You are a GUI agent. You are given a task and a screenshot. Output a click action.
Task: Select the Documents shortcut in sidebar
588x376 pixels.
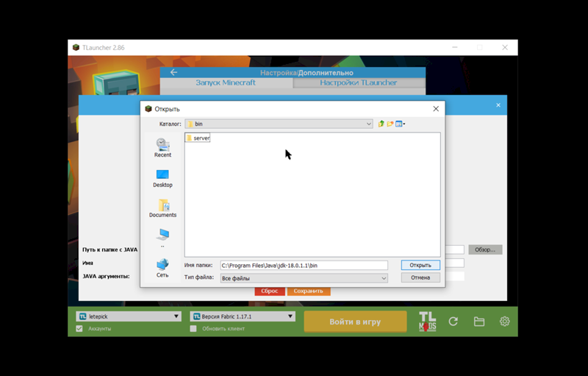[162, 208]
